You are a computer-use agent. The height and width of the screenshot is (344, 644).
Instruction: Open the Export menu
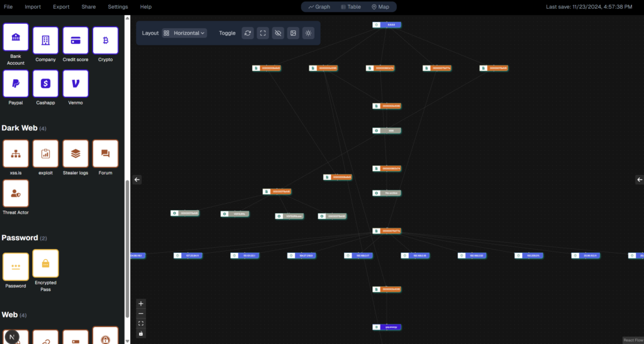61,6
